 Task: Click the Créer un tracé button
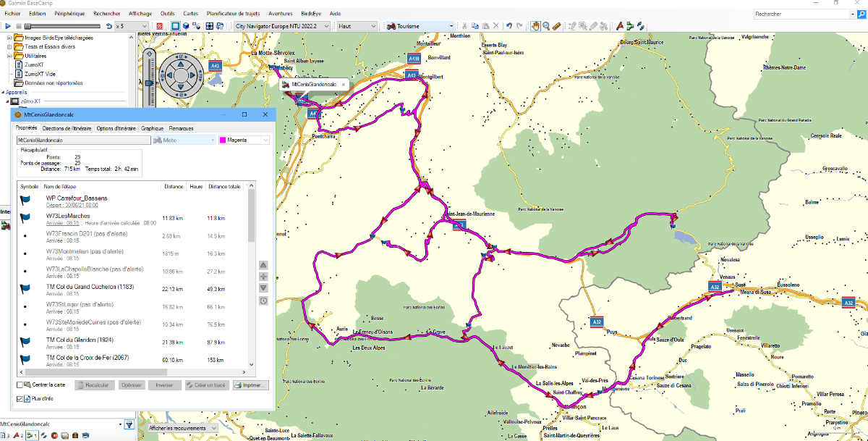[207, 385]
